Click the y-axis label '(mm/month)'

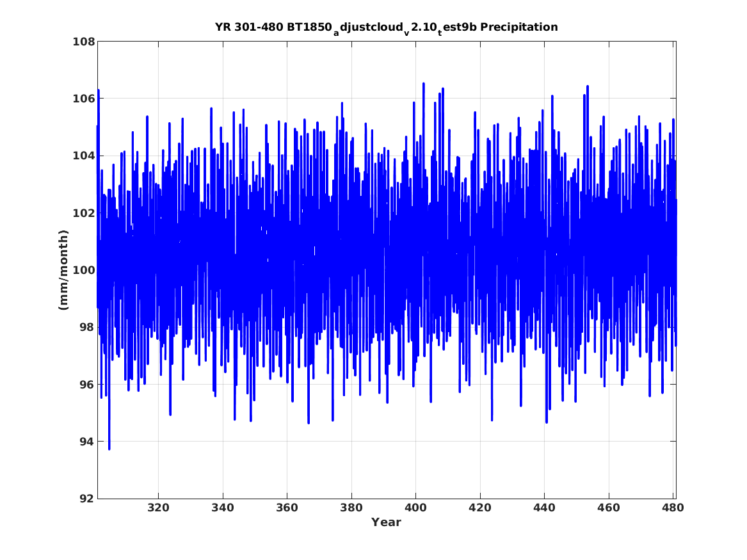tap(63, 270)
